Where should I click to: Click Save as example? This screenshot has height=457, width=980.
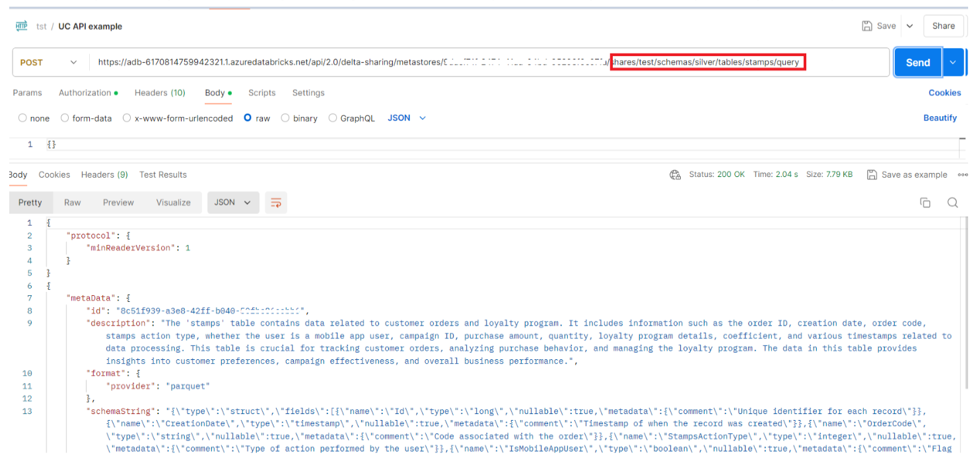click(907, 175)
